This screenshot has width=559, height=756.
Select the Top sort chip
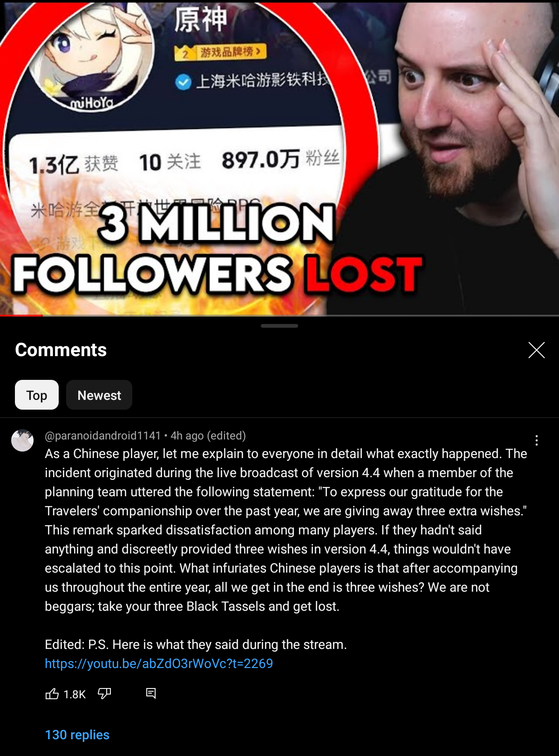37,395
